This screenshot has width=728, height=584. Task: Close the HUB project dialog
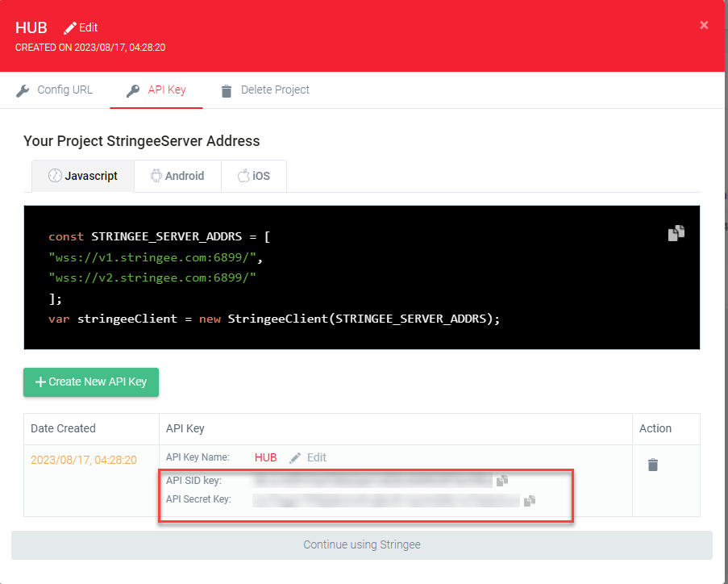pos(704,25)
